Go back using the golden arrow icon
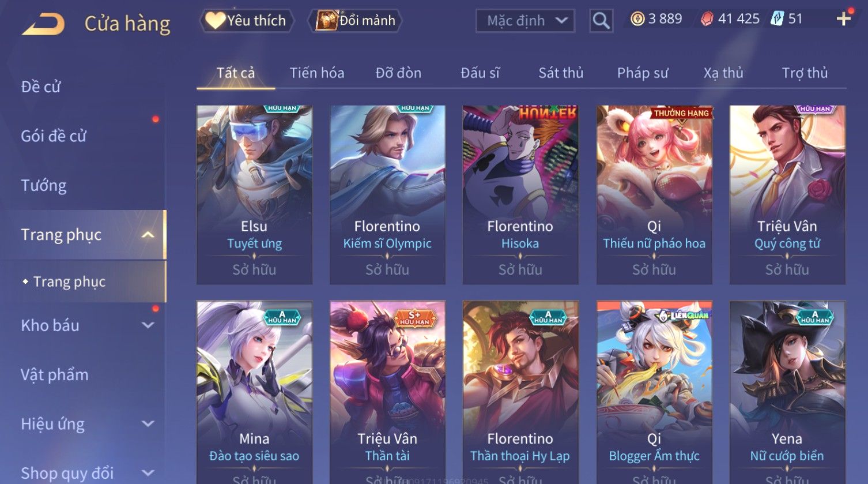Image resolution: width=868 pixels, height=484 pixels. coord(43,24)
